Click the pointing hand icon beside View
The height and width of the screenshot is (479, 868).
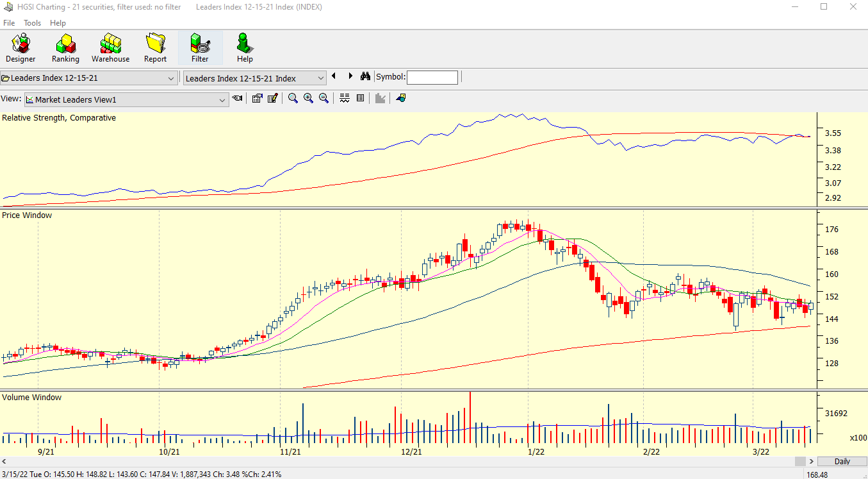coord(238,98)
